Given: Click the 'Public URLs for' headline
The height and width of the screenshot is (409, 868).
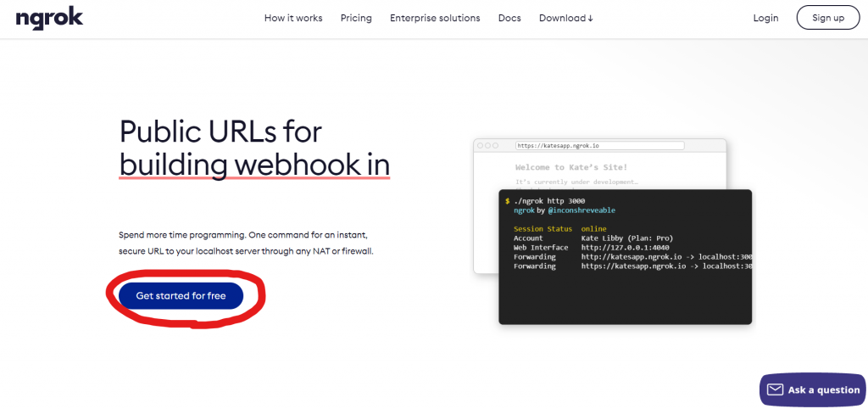Looking at the screenshot, I should 220,132.
